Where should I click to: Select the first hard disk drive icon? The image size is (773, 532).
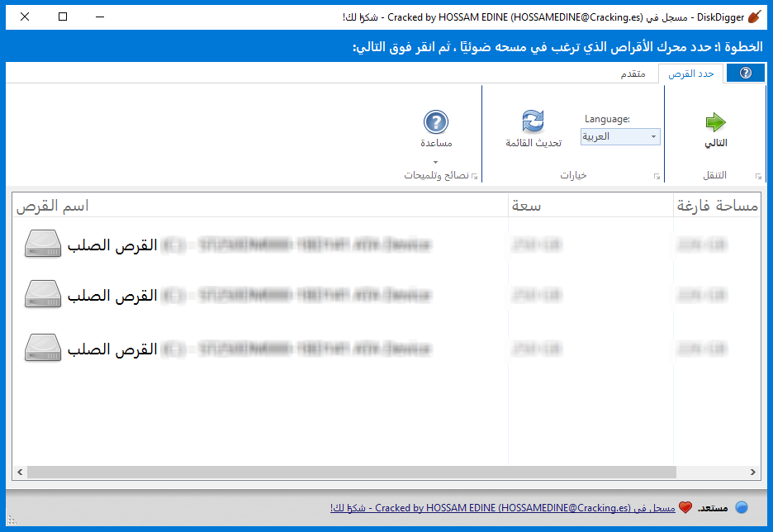[43, 244]
